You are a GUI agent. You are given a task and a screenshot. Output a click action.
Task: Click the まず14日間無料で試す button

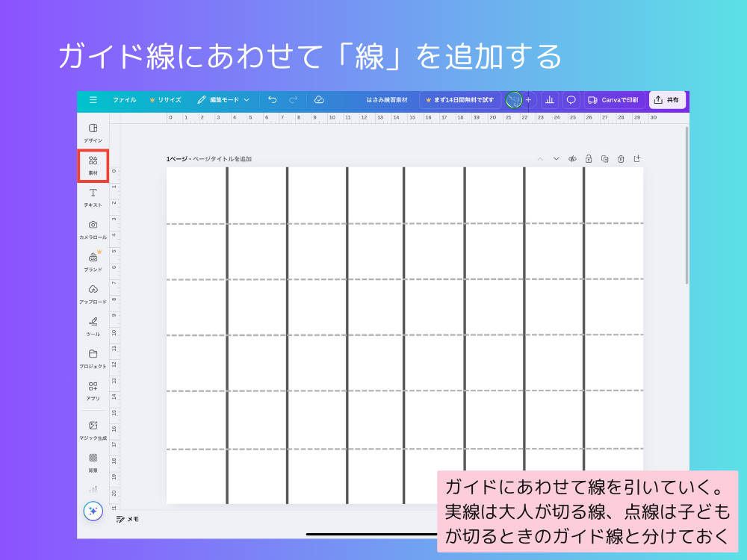coord(461,99)
